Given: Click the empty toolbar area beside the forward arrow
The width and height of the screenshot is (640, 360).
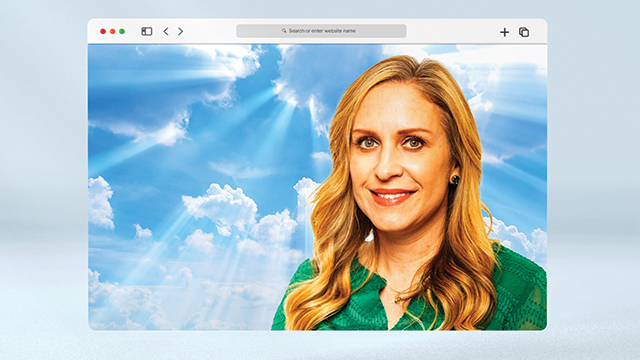Looking at the screenshot, I should click(x=208, y=31).
